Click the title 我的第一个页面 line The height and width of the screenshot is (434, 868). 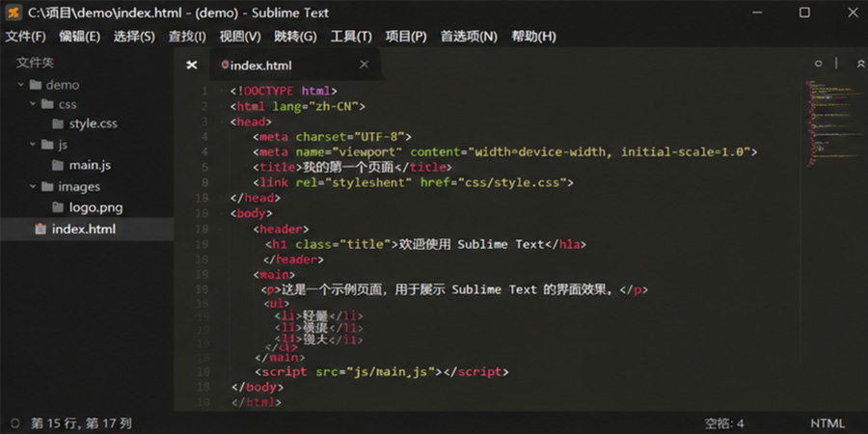[x=353, y=167]
